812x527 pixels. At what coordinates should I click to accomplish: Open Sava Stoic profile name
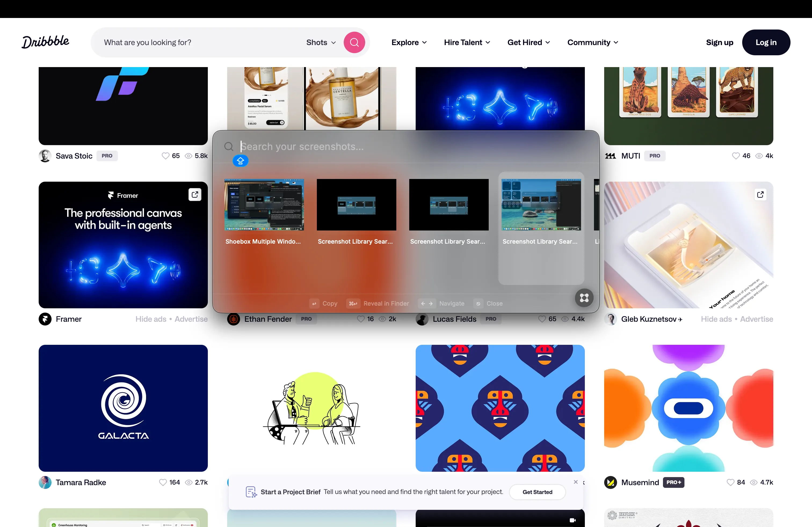coord(74,156)
